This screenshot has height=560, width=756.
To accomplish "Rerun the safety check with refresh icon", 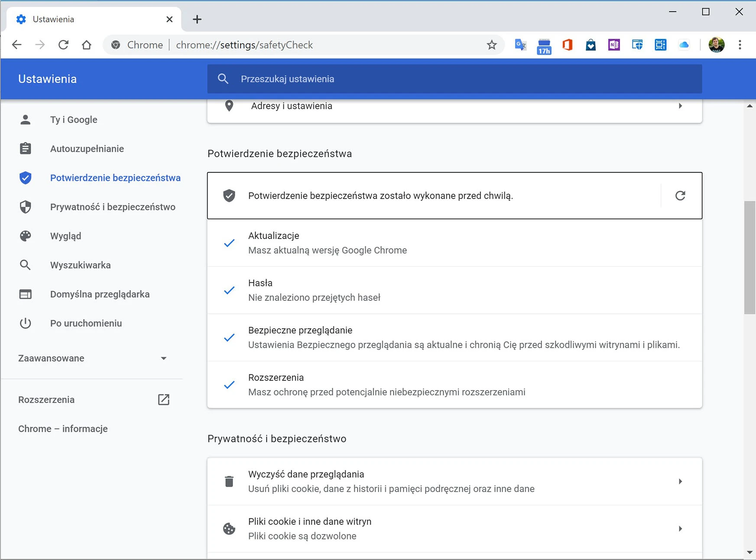I will click(x=680, y=196).
